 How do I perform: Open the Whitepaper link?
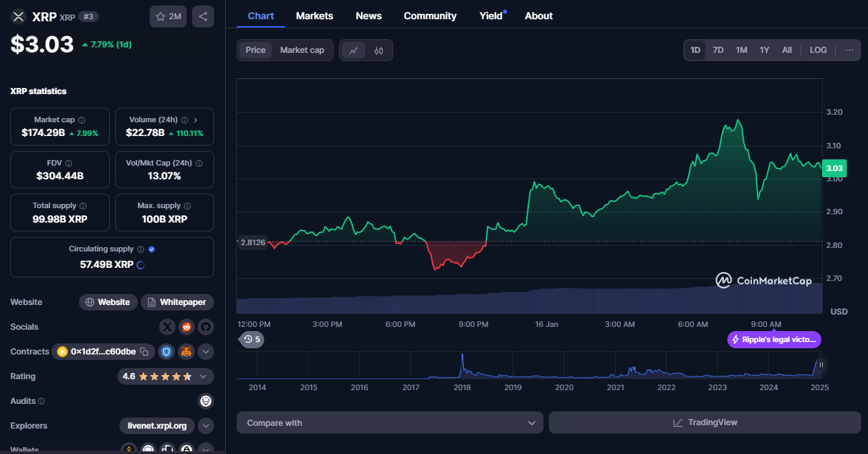(x=178, y=302)
